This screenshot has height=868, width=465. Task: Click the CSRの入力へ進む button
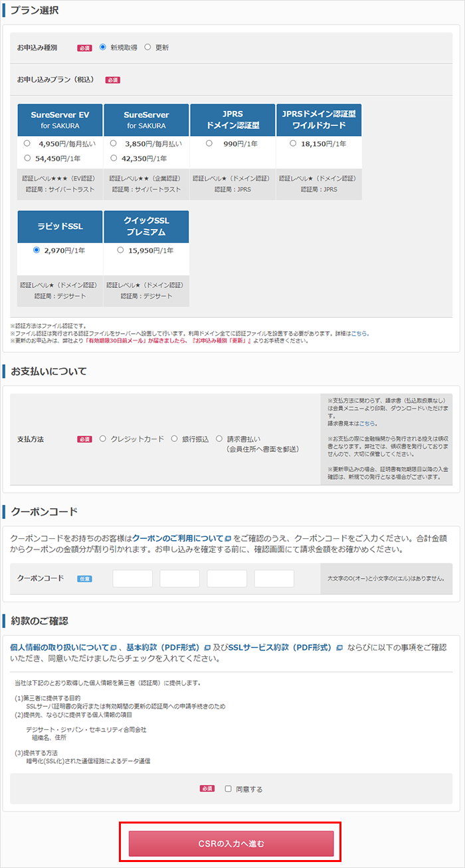(x=231, y=843)
